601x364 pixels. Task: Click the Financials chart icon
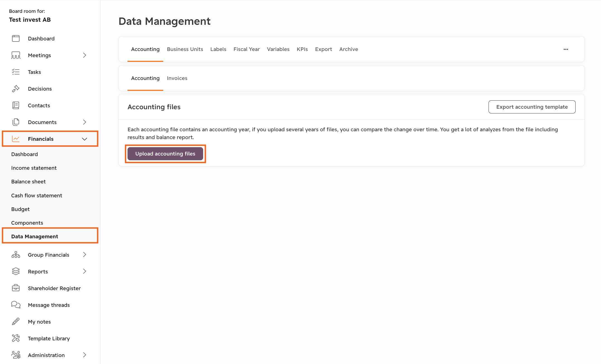[16, 139]
